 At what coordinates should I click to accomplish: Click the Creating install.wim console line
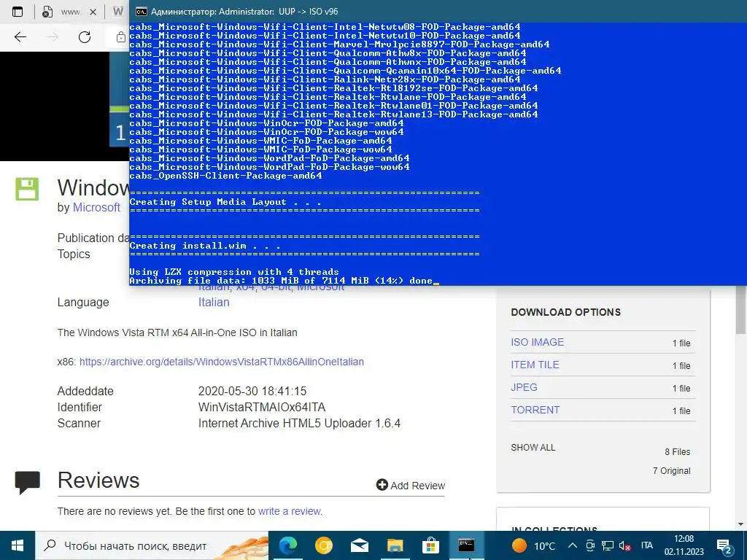(204, 246)
